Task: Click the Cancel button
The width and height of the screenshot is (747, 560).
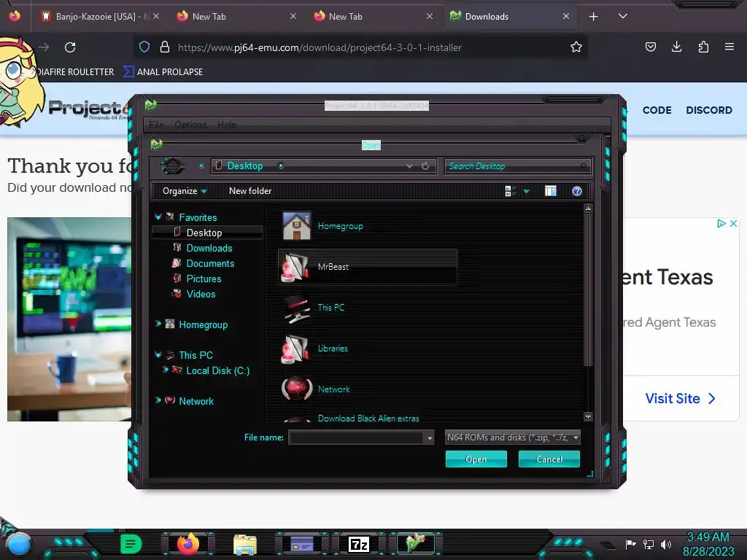Action: [549, 459]
